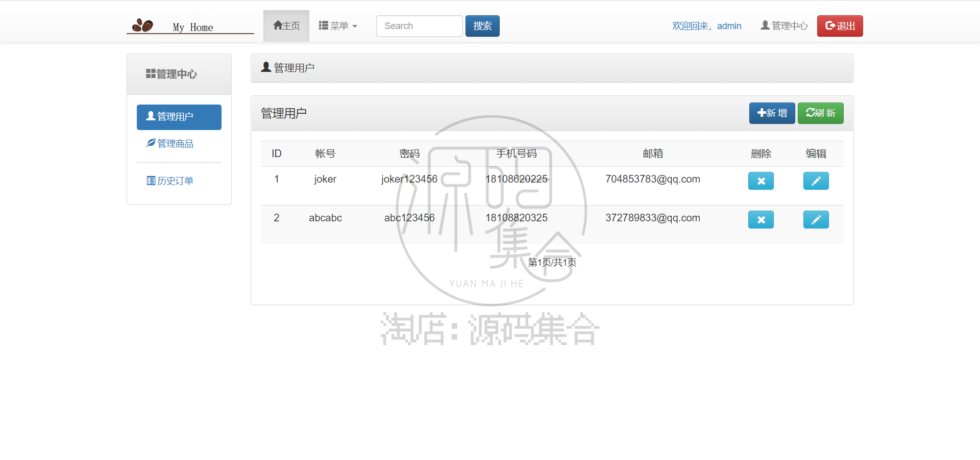Click the password abc123456
Screen dimensions: 980x460
pos(409,218)
